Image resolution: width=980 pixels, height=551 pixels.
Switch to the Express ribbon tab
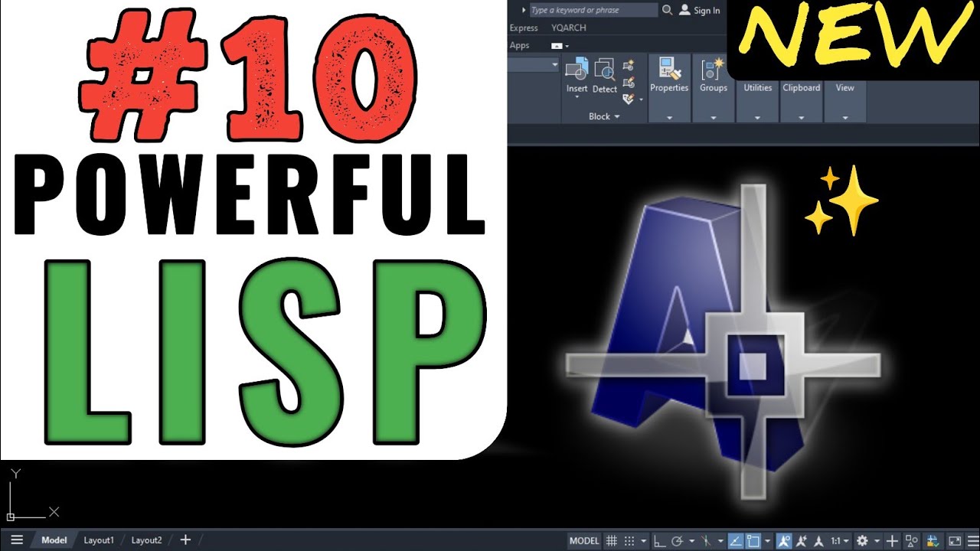click(524, 28)
